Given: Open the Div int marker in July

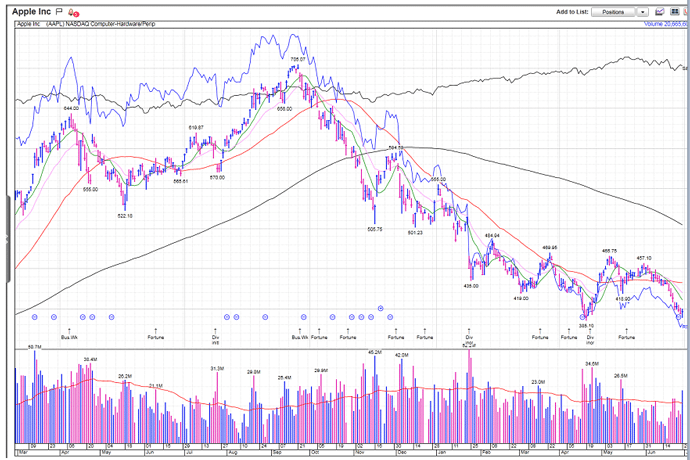Looking at the screenshot, I should pos(215,336).
